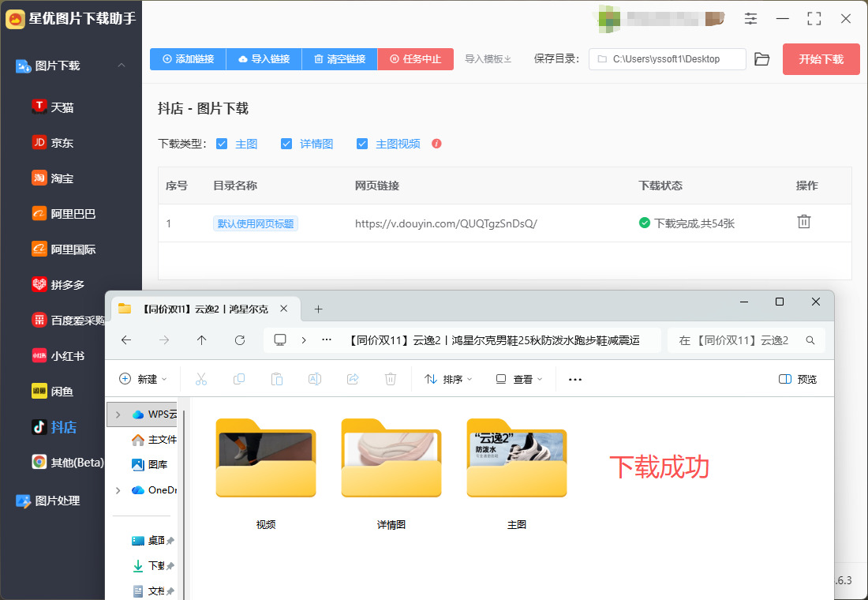
Task: Go forward in File Explorer
Action: point(164,340)
